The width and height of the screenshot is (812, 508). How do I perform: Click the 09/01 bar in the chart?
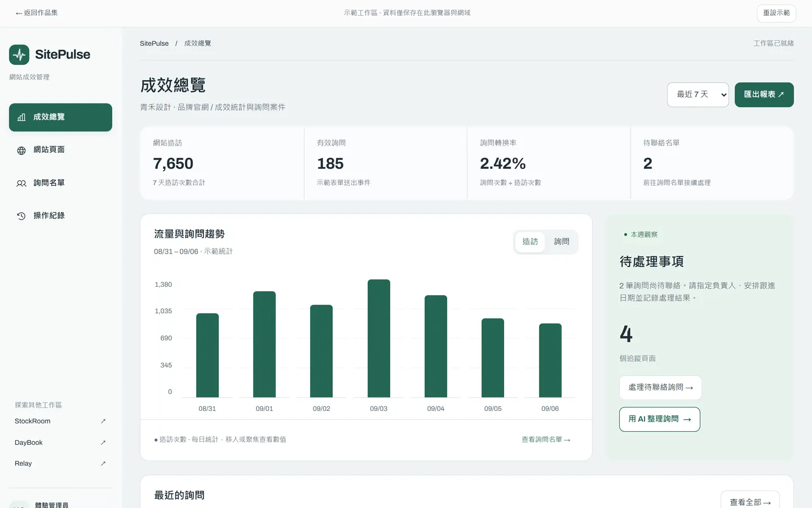coord(264,344)
